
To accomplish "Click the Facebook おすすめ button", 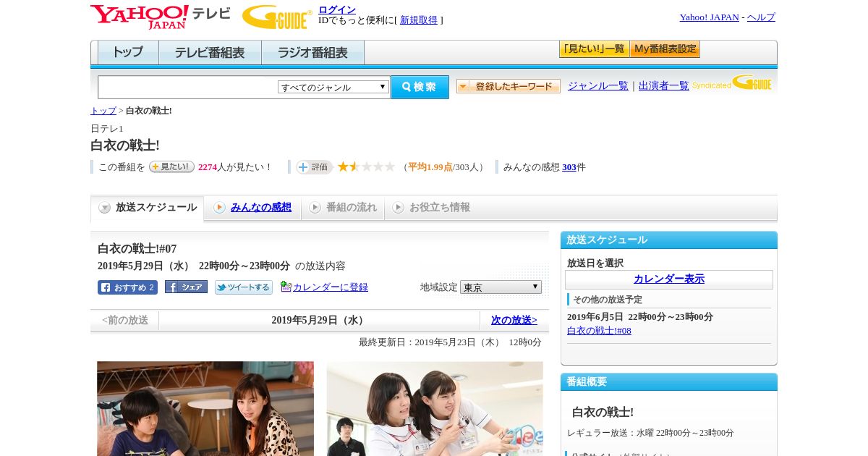I will 127,287.
